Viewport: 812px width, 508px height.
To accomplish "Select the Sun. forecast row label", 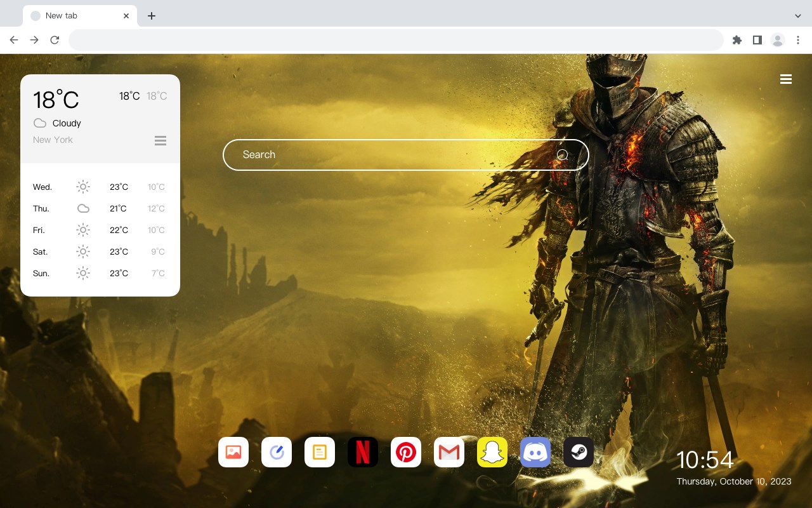I will point(41,273).
